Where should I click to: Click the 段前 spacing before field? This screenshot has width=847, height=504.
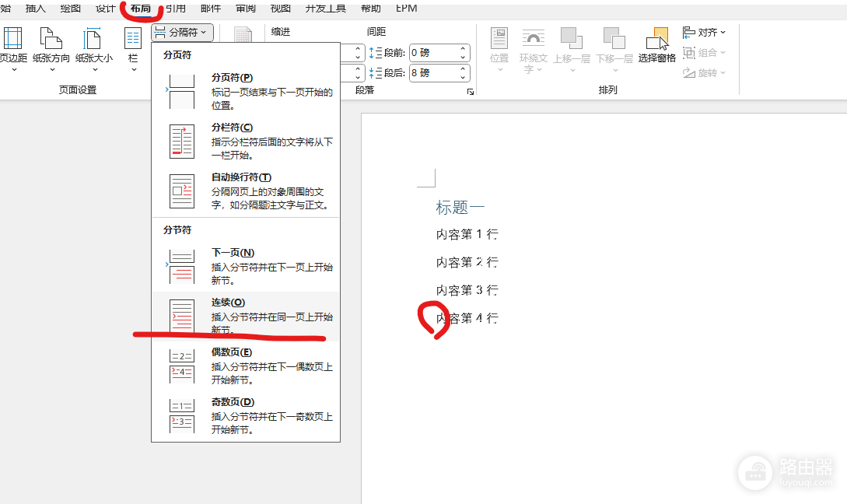(434, 52)
